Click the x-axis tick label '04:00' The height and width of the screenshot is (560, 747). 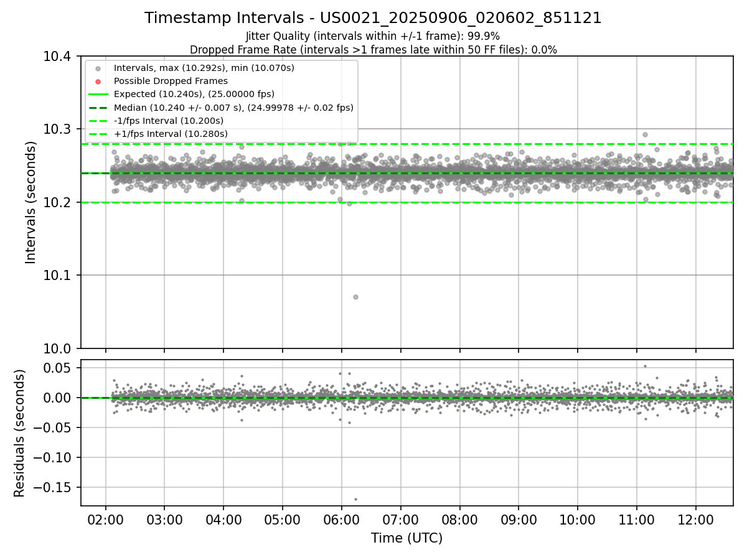(x=223, y=520)
